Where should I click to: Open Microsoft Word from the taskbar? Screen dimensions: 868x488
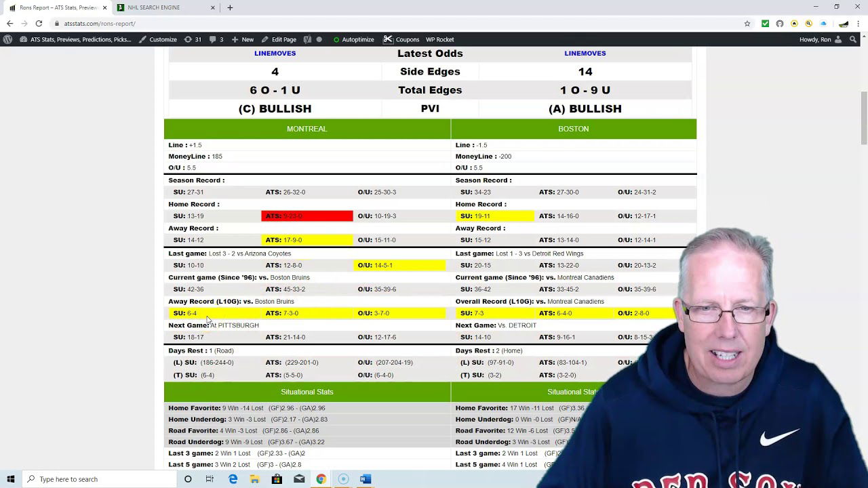(365, 479)
